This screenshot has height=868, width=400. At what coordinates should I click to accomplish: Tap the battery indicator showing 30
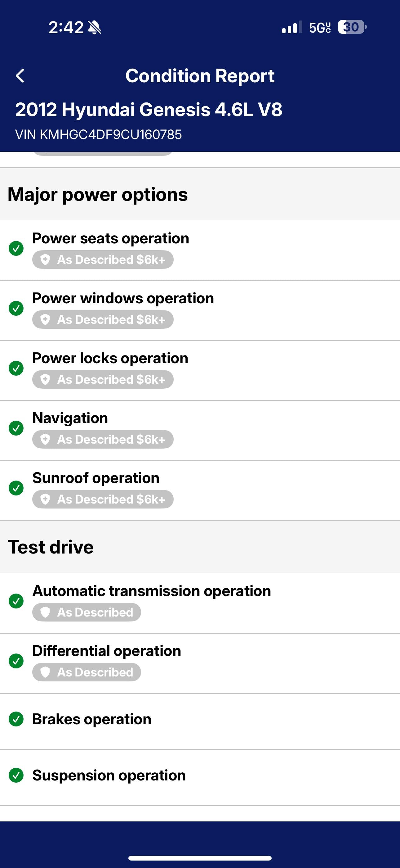coord(352,27)
